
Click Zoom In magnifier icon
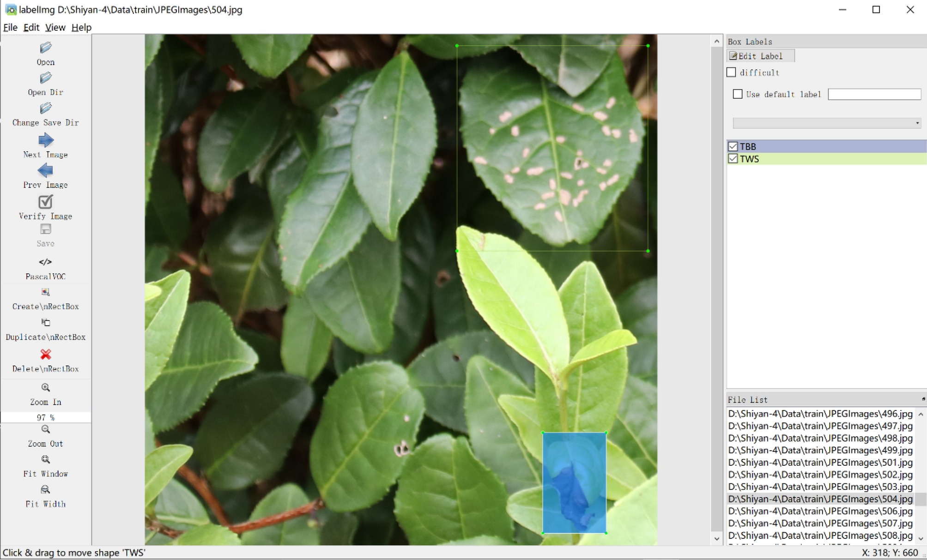click(45, 388)
